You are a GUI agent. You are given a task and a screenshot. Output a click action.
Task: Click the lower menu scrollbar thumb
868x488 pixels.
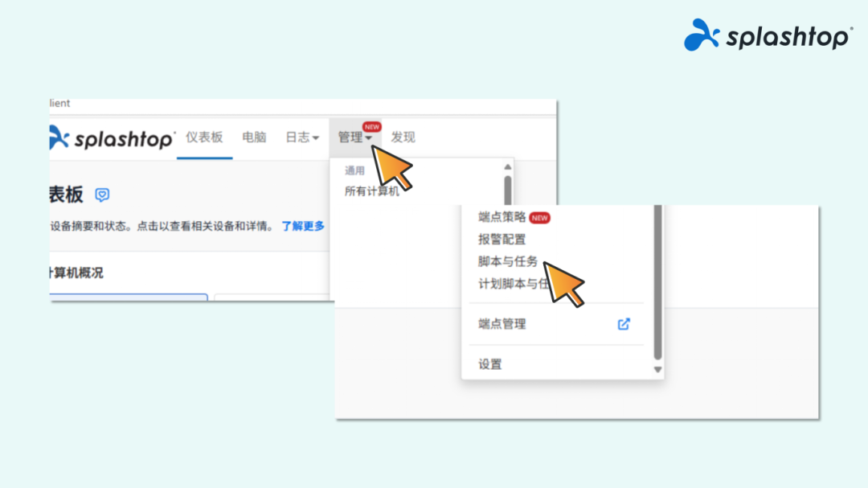657,282
